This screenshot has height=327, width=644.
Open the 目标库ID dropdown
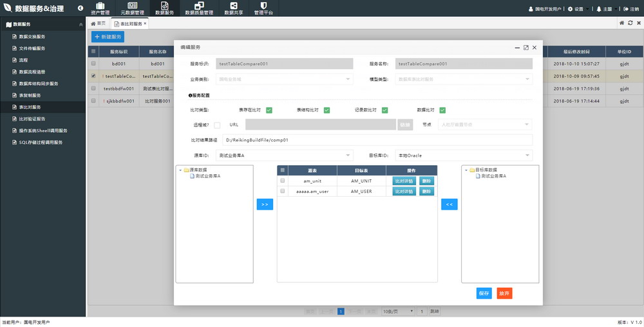464,155
